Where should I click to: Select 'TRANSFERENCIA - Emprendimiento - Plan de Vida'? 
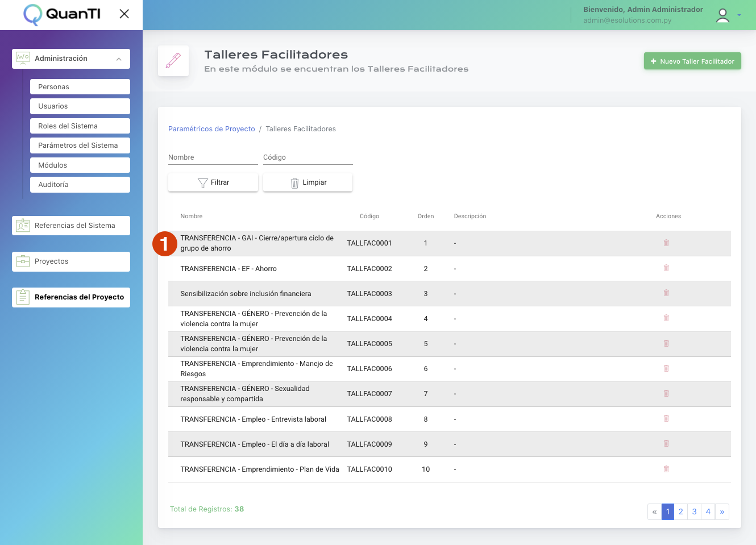(x=260, y=469)
